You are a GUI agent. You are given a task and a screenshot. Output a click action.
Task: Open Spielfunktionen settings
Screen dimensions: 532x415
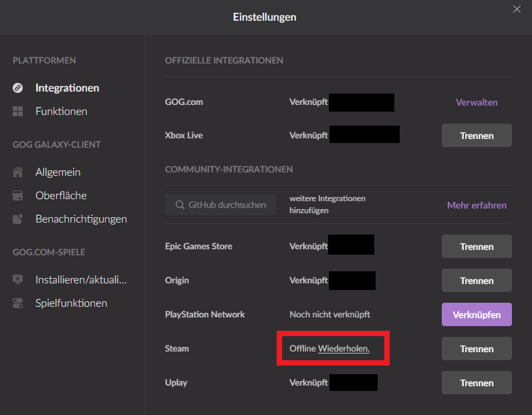[72, 303]
